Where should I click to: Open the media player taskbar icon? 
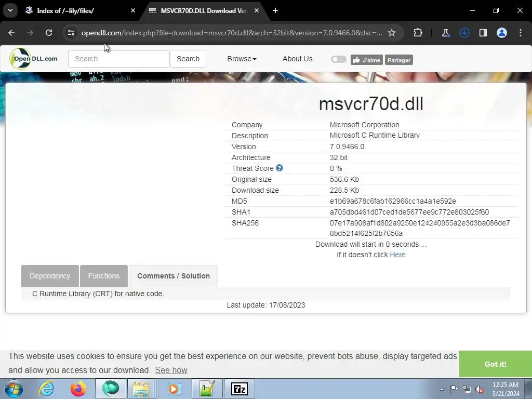pos(174,389)
